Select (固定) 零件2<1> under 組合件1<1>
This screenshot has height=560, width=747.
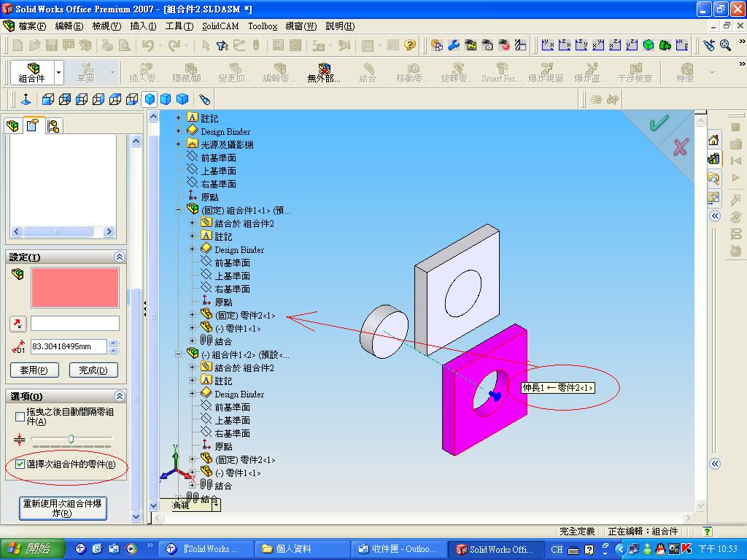tap(244, 315)
